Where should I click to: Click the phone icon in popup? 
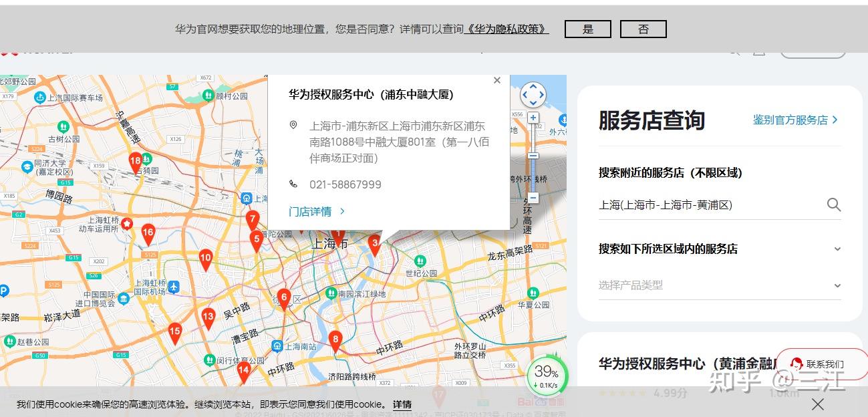[293, 184]
